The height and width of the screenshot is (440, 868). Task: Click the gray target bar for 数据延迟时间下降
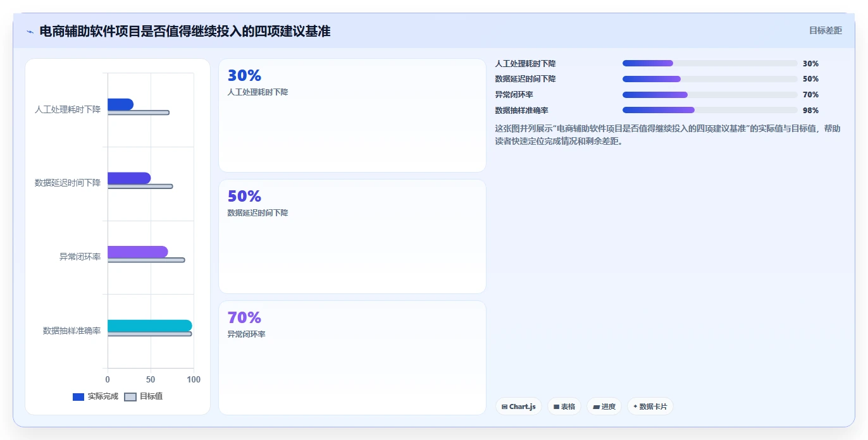pyautogui.click(x=140, y=186)
